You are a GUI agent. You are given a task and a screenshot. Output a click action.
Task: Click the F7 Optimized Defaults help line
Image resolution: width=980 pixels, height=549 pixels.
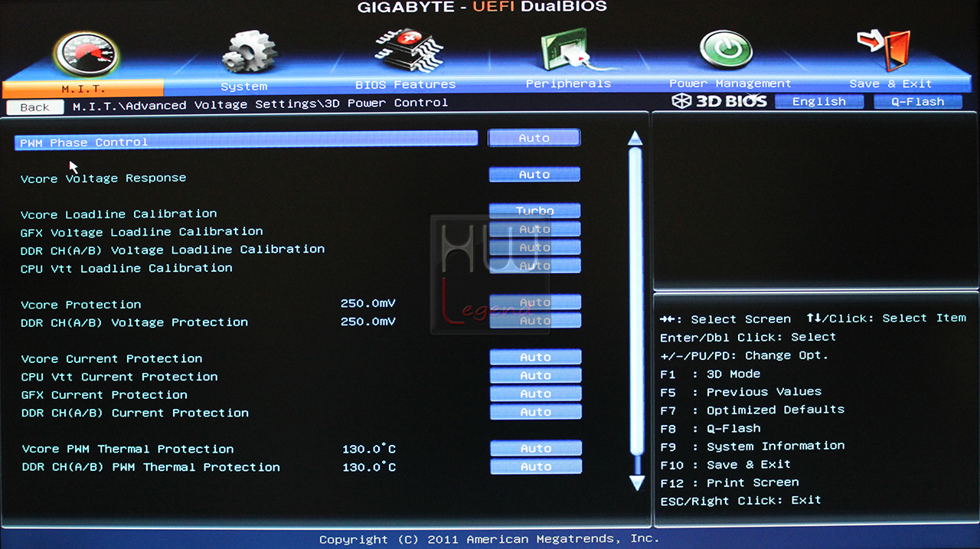(x=753, y=410)
